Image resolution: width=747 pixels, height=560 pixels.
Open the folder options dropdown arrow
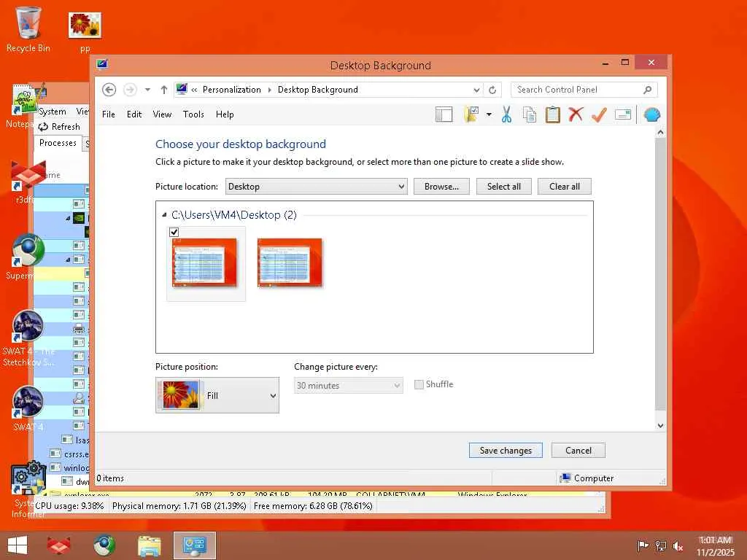pos(489,114)
